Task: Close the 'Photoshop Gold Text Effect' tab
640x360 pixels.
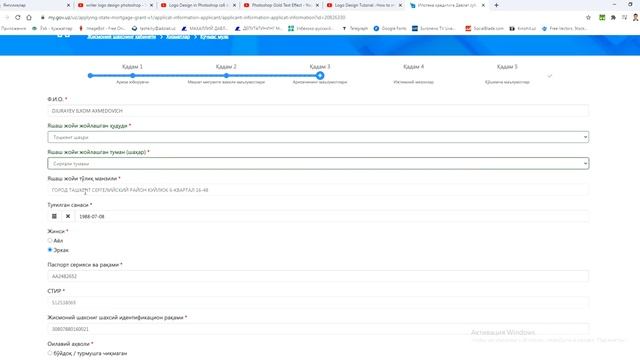Action: coord(317,5)
